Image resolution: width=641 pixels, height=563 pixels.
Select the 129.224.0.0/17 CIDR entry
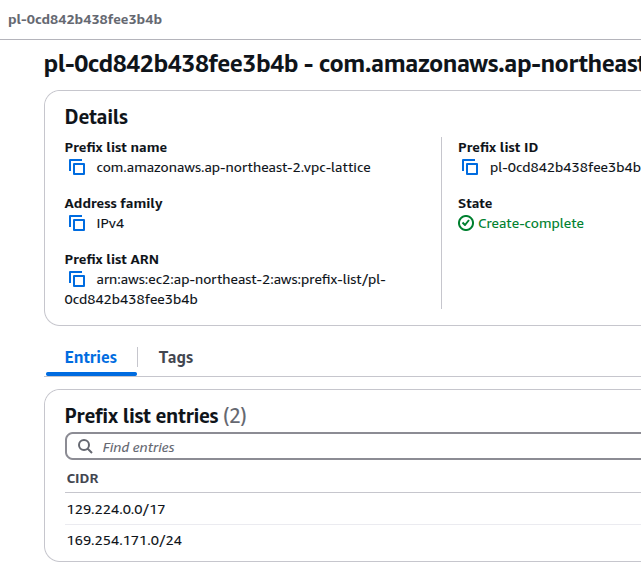116,509
